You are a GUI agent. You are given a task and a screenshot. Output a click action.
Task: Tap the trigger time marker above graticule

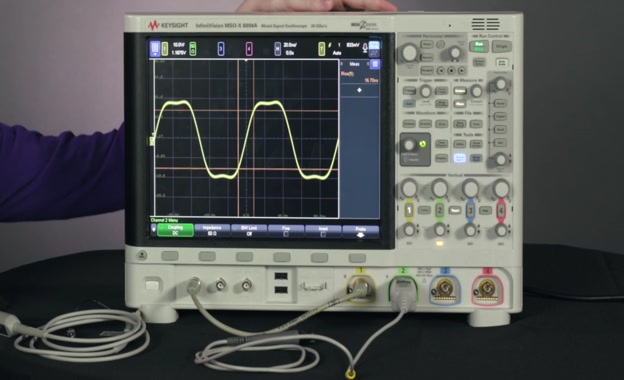(246, 60)
